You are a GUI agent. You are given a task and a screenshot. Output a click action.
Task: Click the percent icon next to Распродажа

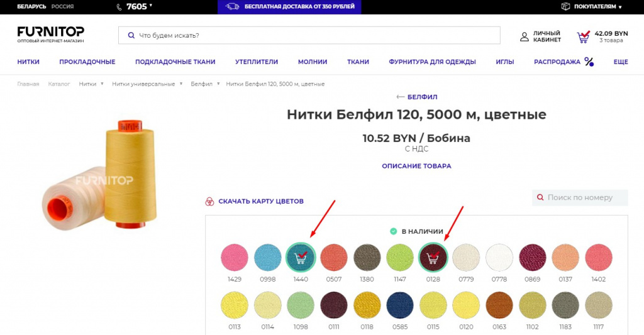coord(589,62)
